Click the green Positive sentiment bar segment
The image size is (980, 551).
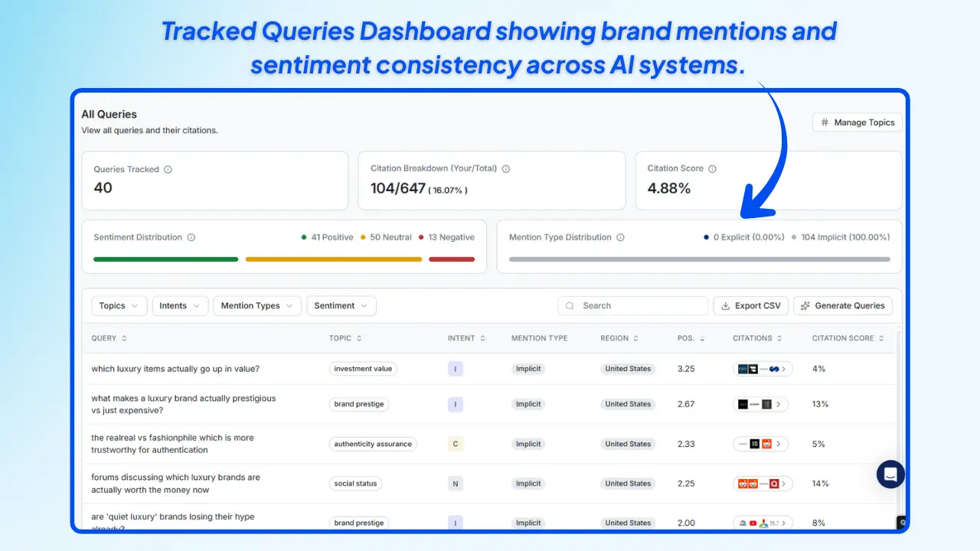165,259
